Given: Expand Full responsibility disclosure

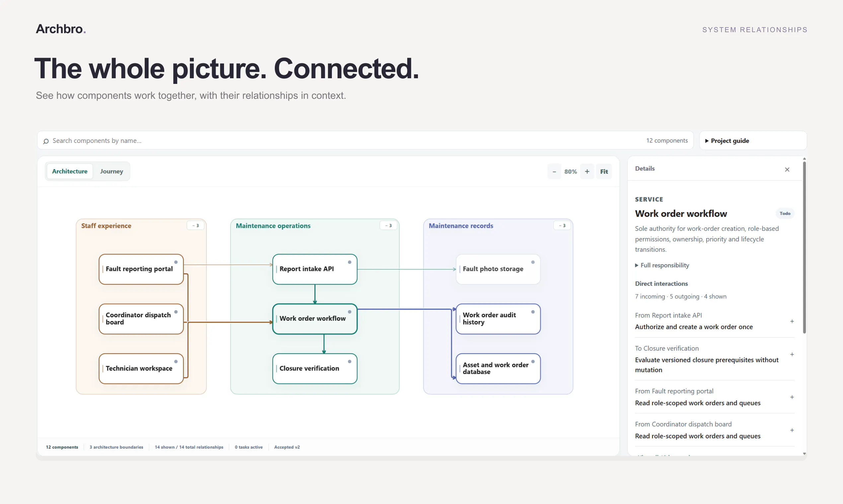Looking at the screenshot, I should click(662, 265).
